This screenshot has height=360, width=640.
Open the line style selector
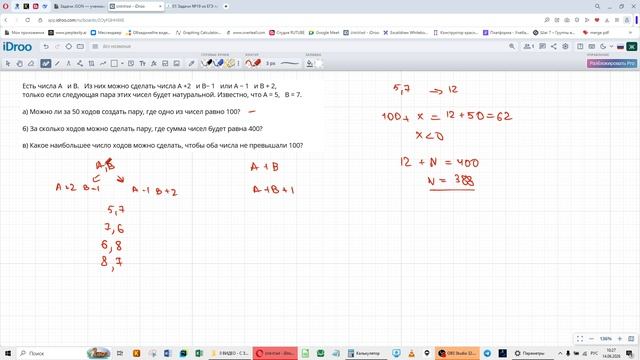coord(289,63)
